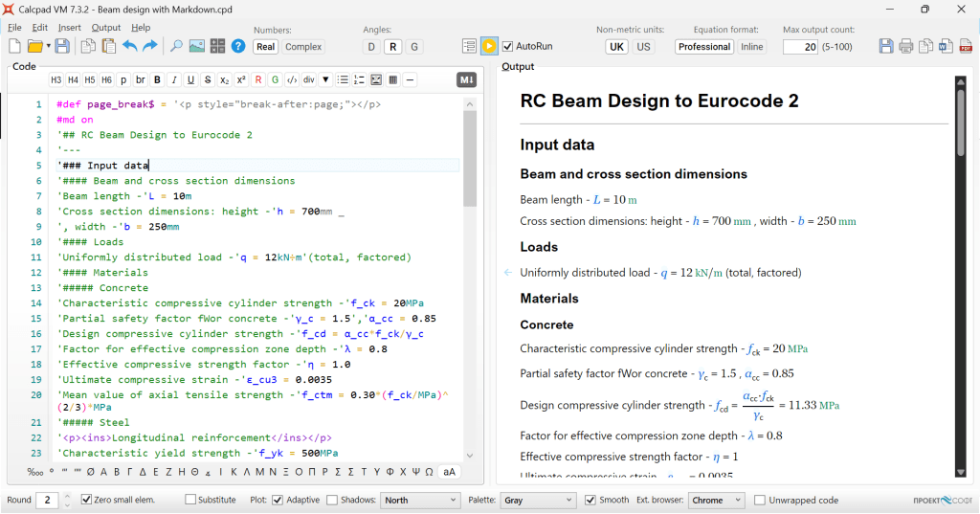
Task: Click the insert image icon in main toolbar
Action: coord(197,46)
